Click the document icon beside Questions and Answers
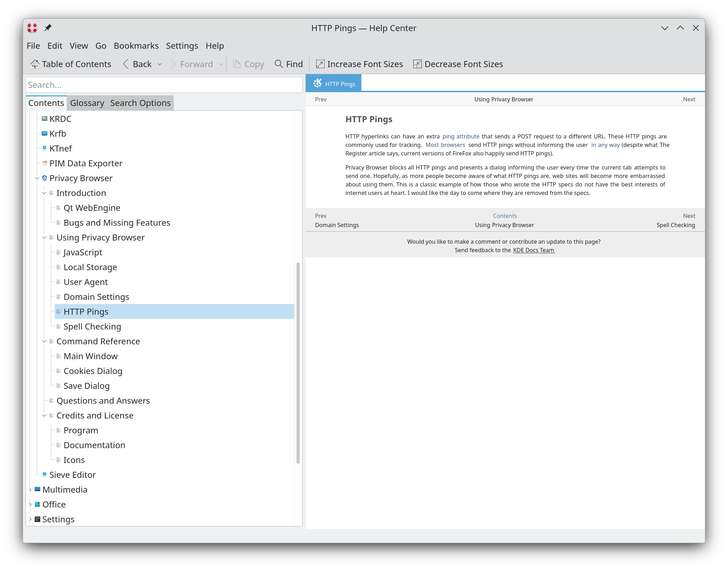Screen dimensions: 728x570 (x=52, y=400)
